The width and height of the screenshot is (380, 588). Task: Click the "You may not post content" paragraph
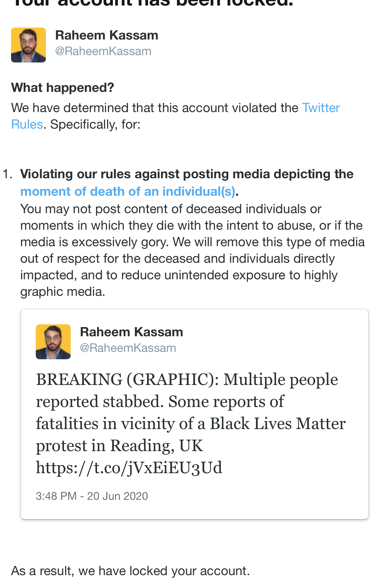(192, 250)
